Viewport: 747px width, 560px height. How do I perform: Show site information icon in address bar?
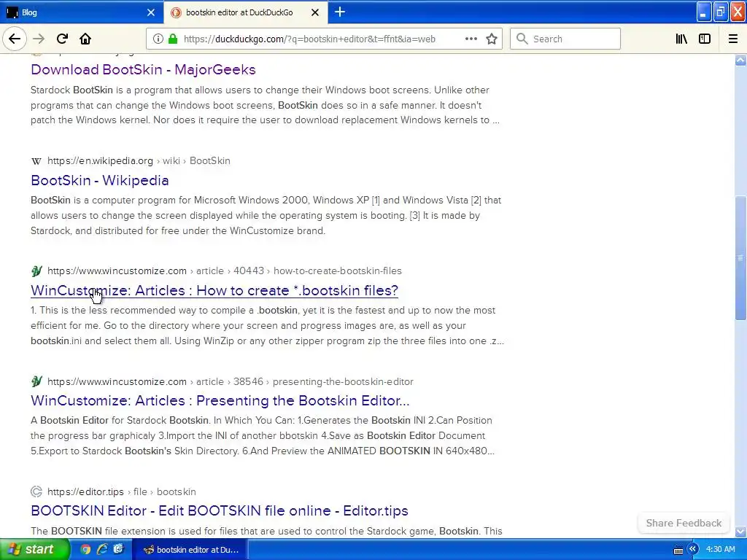tap(158, 39)
